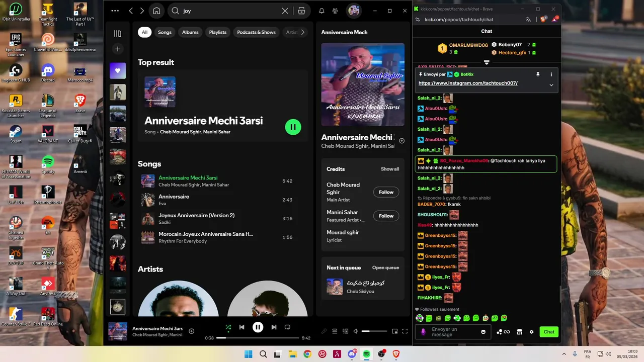Viewport: 644px width, 362px height.
Task: Open Cheb Mourad Sghir link under top result
Action: (x=181, y=132)
